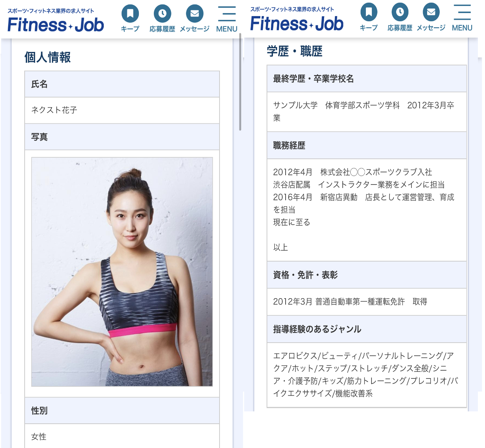485x448 pixels.
Task: Click the 写真 section header
Action: (122, 137)
